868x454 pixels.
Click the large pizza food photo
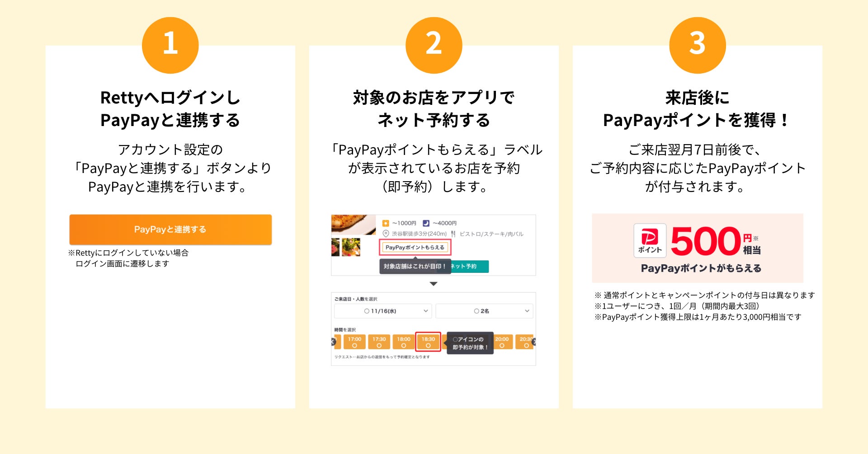pyautogui.click(x=354, y=225)
